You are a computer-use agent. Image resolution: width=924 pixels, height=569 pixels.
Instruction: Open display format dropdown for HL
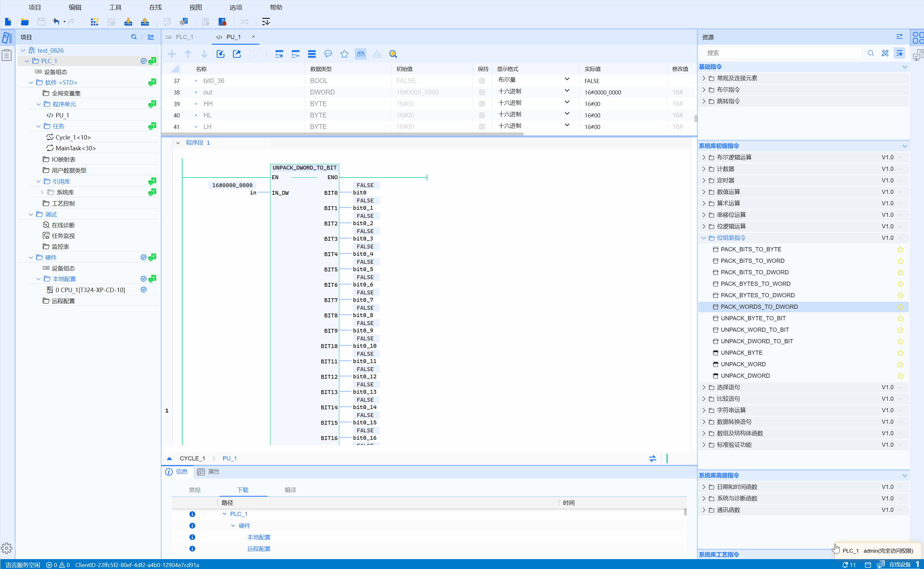pos(567,114)
